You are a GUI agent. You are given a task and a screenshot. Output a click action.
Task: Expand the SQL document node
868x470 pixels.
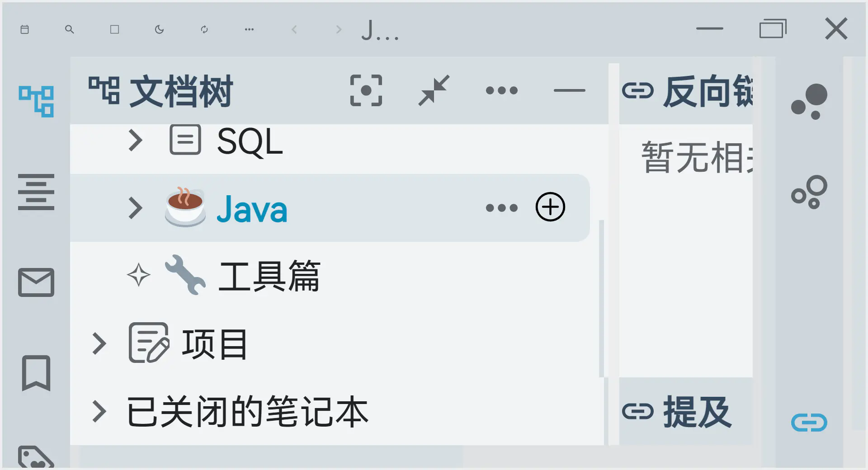coord(135,140)
